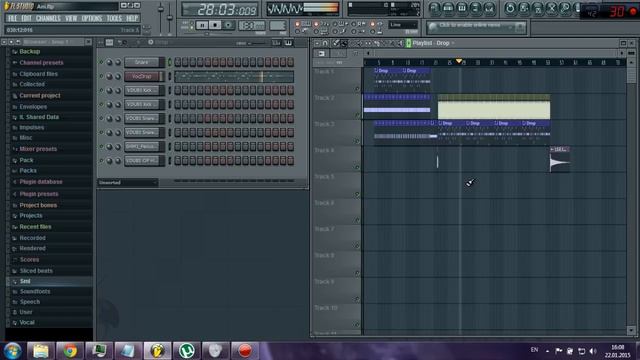
Task: Expand the Recorded folder in browser
Action: [32, 238]
